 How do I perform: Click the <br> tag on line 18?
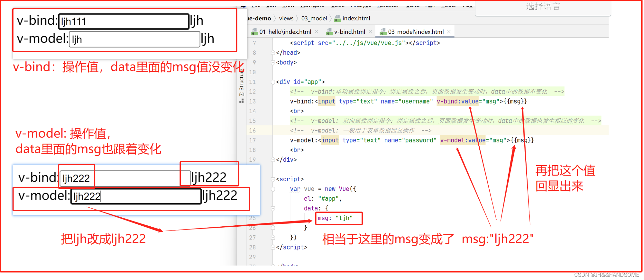pos(297,150)
